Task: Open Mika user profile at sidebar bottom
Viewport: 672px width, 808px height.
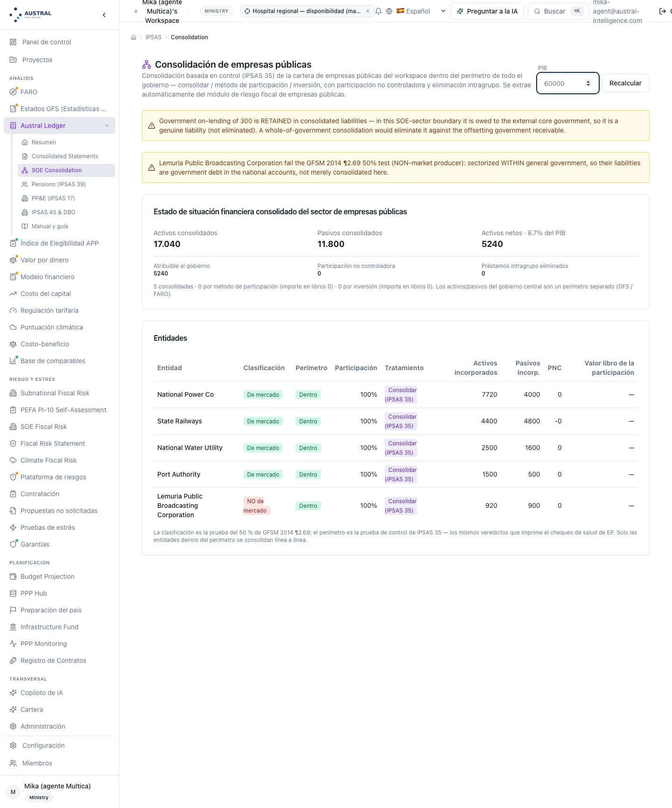Action: click(x=59, y=792)
